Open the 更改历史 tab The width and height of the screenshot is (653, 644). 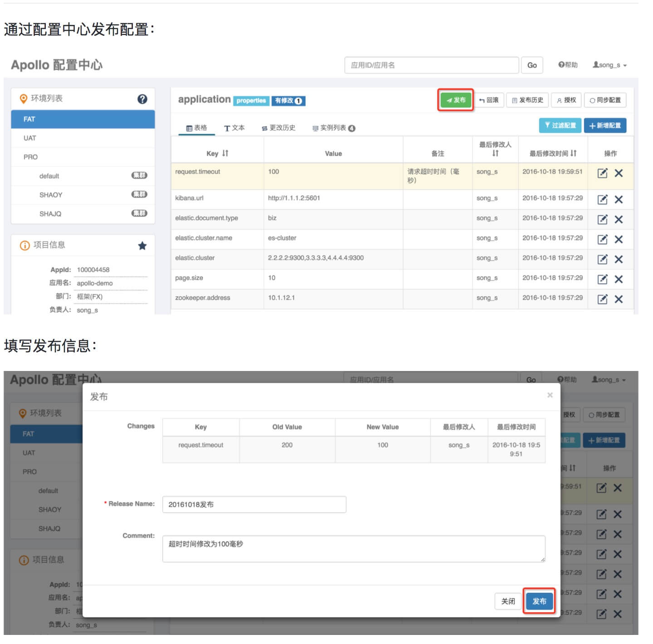[x=278, y=128]
